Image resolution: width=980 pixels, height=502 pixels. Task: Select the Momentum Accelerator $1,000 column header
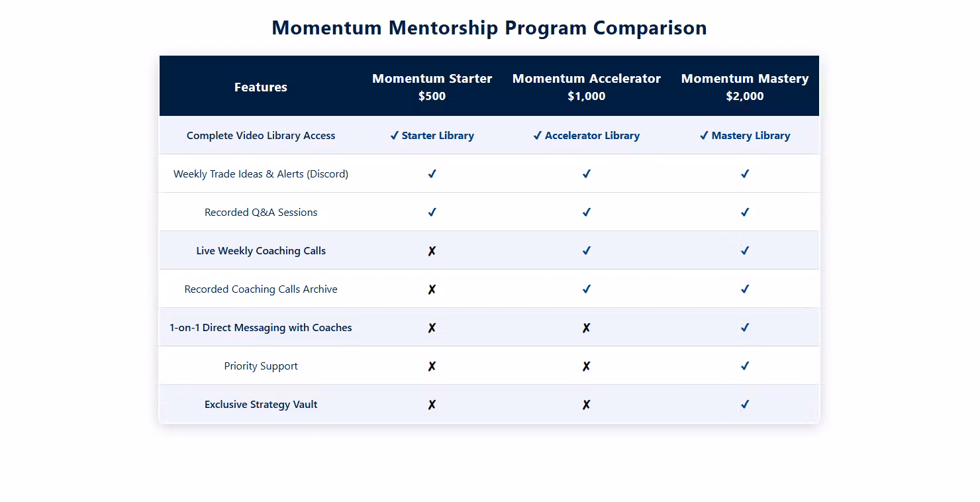coord(586,87)
